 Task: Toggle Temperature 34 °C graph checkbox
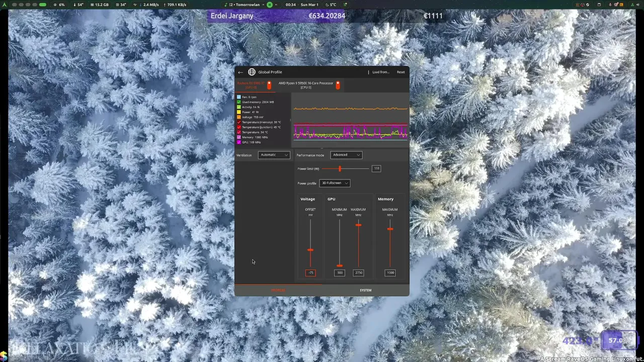pos(239,132)
